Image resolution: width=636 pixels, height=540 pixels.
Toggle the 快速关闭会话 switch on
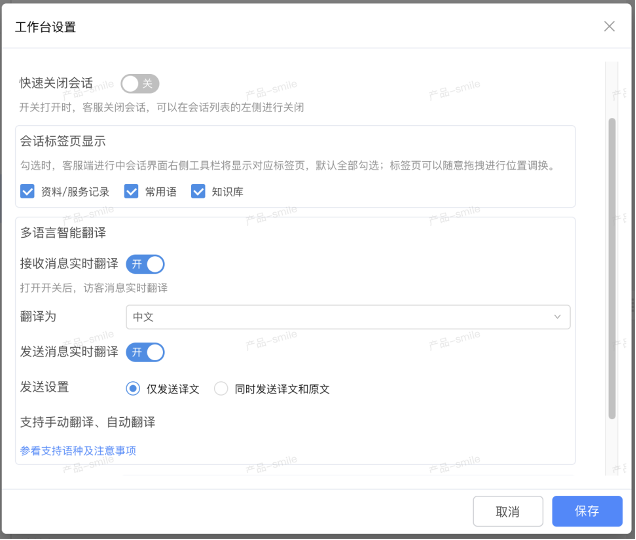click(x=140, y=84)
